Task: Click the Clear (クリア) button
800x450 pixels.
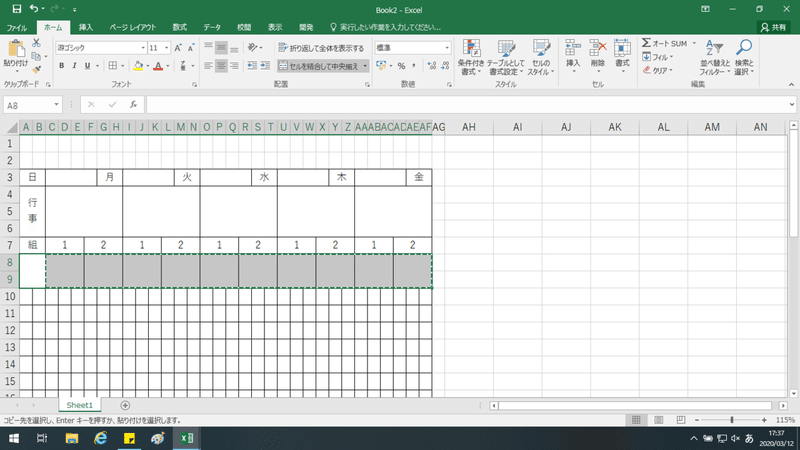Action: coord(657,70)
